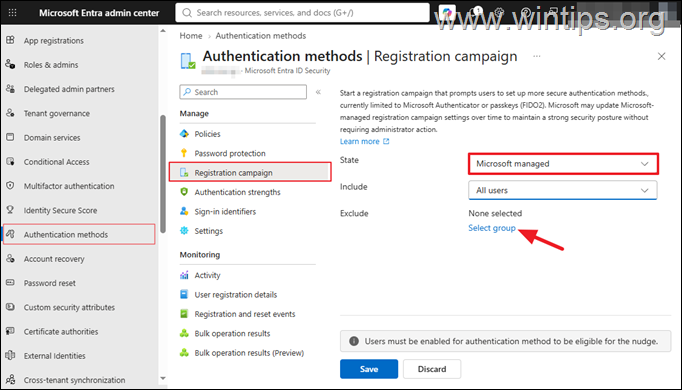Click the top search resources field

coord(302,13)
